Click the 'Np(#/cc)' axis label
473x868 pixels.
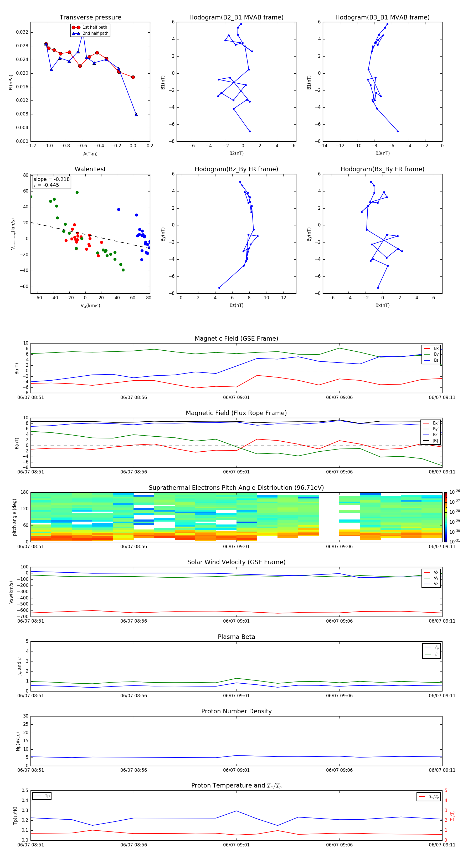coord(18,741)
